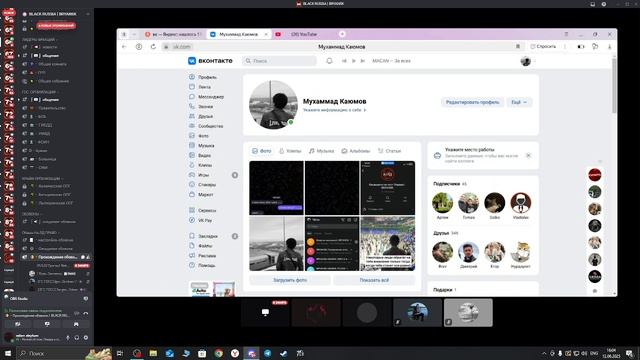
Task: Open VK Pay in the sidebar
Action: 200,220
